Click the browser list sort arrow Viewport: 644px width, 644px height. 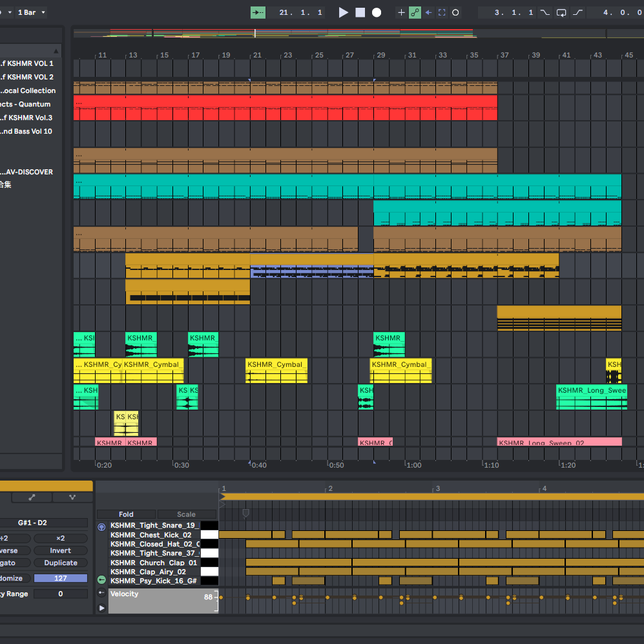coord(56,51)
